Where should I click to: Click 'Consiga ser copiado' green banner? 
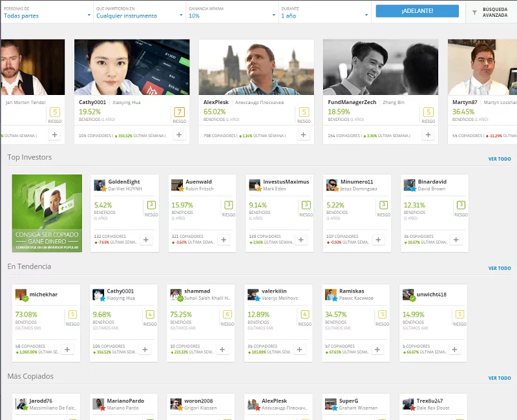tap(47, 213)
